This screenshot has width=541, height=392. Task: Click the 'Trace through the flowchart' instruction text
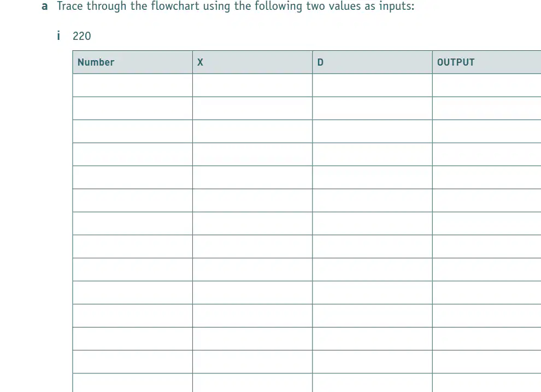click(x=236, y=6)
